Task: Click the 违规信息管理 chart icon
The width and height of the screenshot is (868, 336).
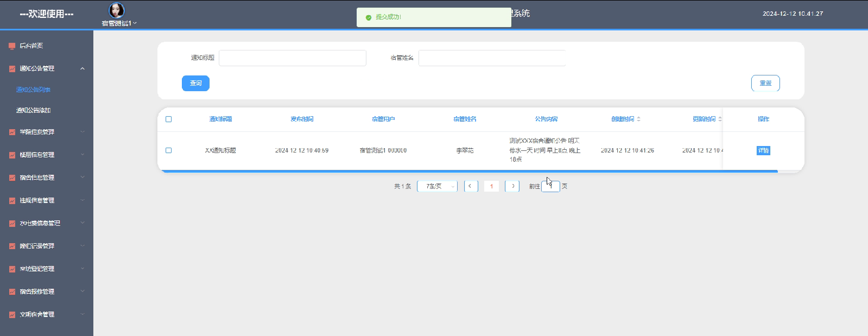Action: (x=12, y=200)
